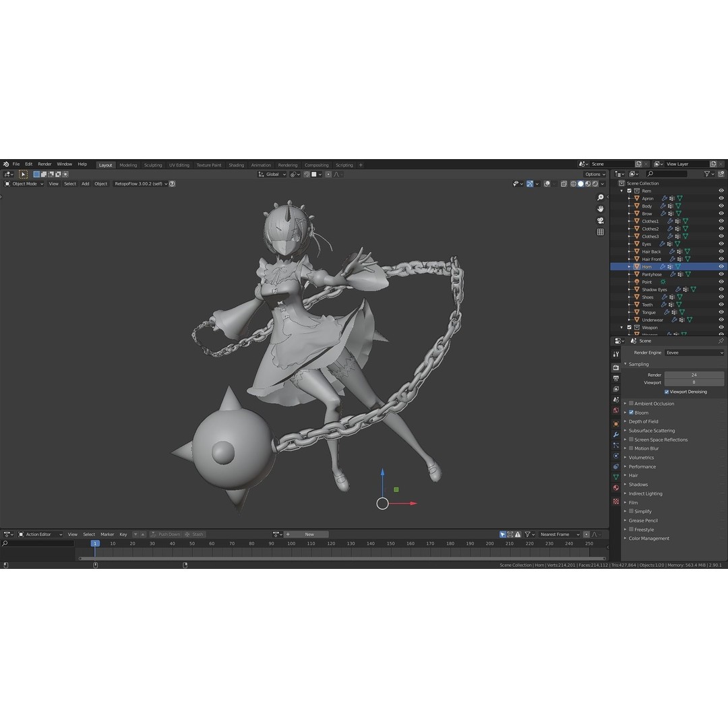Open the Tool properties tab
This screenshot has width=728, height=728.
[616, 354]
